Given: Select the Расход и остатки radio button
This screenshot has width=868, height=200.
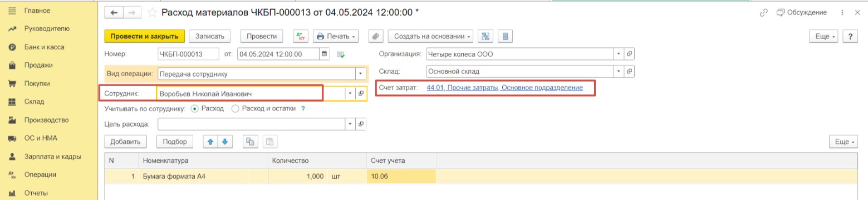Looking at the screenshot, I should [235, 109].
